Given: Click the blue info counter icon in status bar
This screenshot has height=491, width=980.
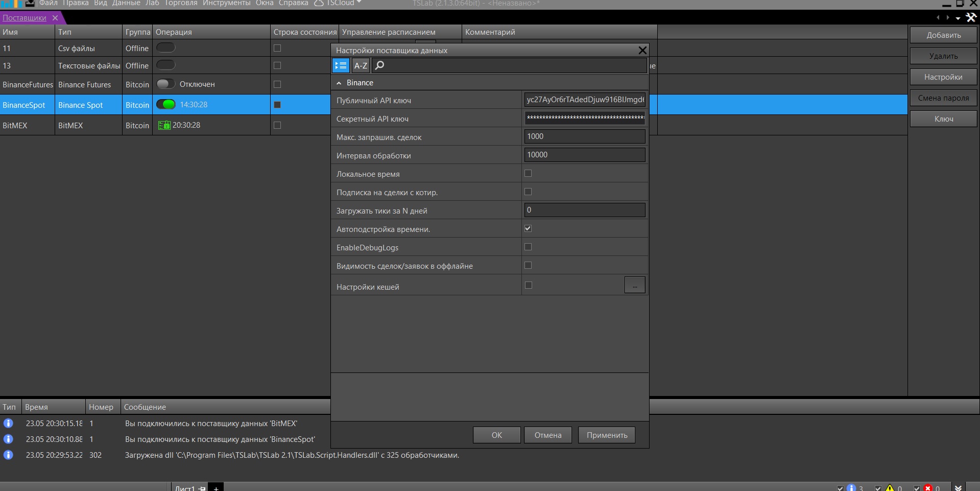Looking at the screenshot, I should [851, 488].
